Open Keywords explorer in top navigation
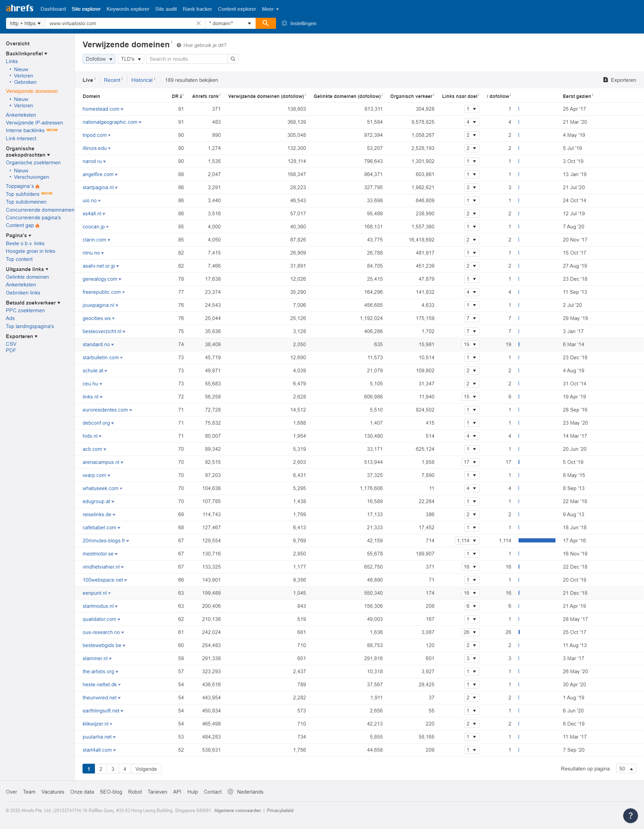 tap(128, 9)
